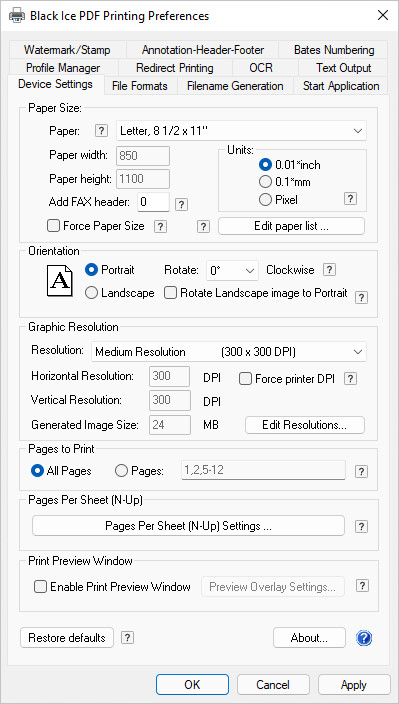Click the Vertical Resolution field
The height and width of the screenshot is (704, 399).
(x=170, y=400)
